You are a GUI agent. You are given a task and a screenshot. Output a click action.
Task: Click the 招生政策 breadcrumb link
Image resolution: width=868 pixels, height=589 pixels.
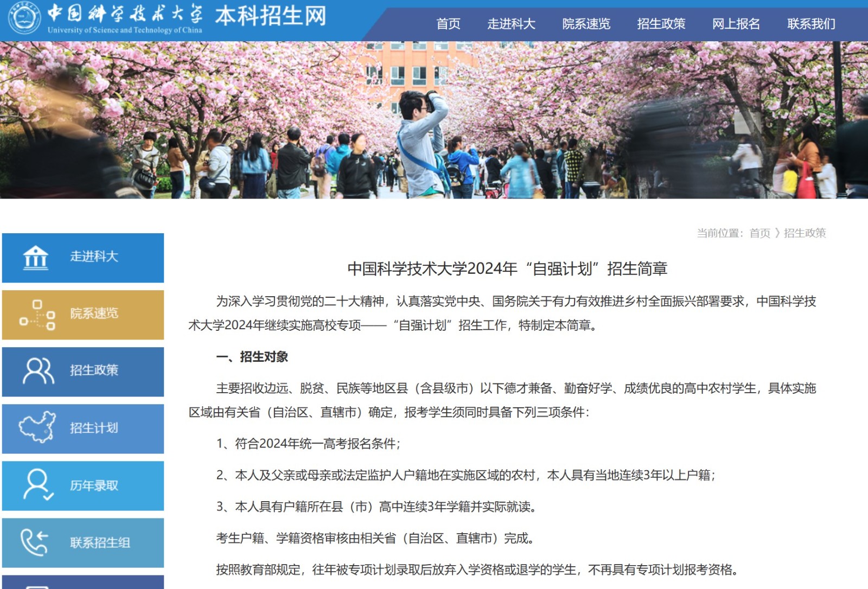tap(805, 233)
